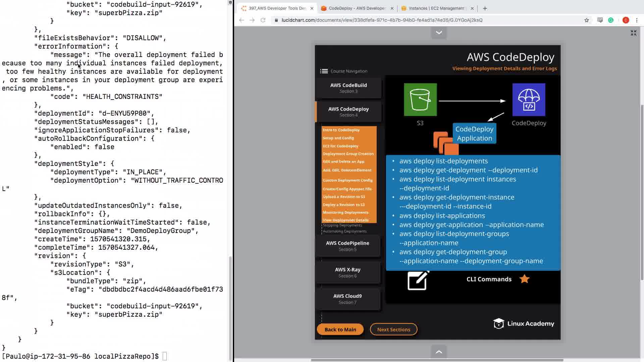This screenshot has width=644, height=362.
Task: Switch to Instances EC2 Management tab
Action: (436, 8)
